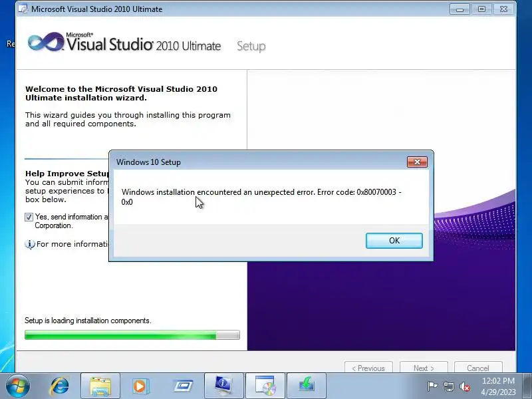
Task: Click the muted volume icon in tray
Action: point(464,386)
